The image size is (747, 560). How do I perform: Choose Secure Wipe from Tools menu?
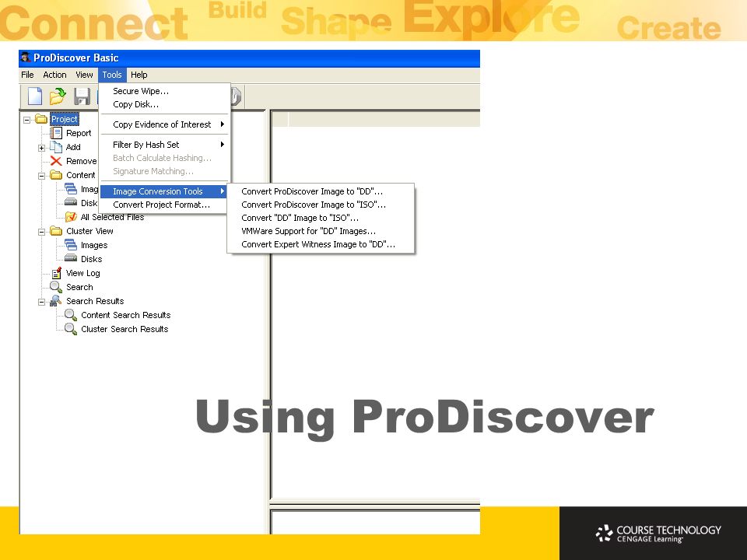[164, 91]
